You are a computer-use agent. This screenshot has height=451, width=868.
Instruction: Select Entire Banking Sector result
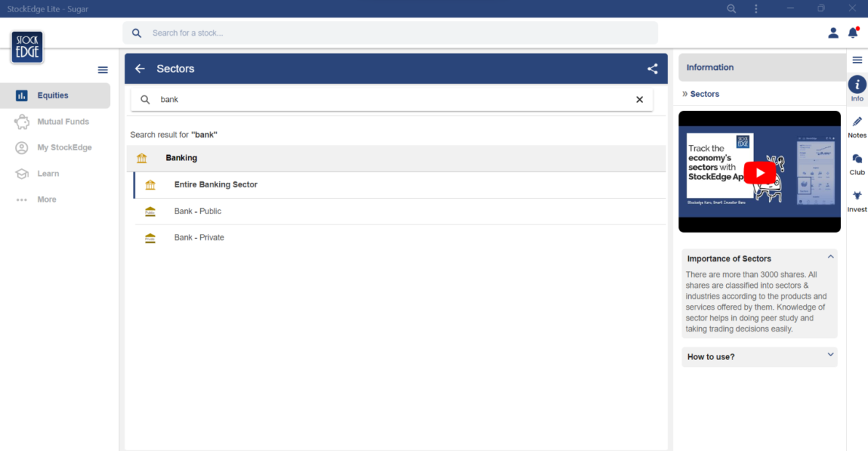[216, 185]
